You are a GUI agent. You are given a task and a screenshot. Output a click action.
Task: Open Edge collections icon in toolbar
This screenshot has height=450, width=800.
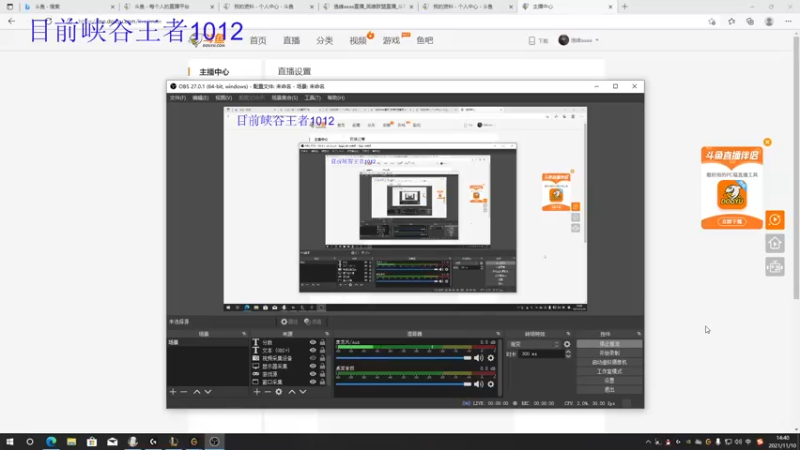(x=750, y=21)
